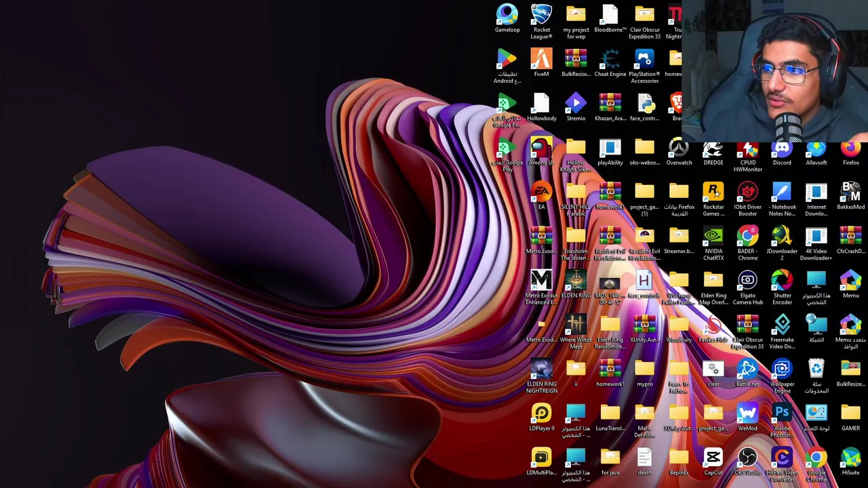Open the BADER - Chrome profile shortcut
868x488 pixels.
click(747, 244)
